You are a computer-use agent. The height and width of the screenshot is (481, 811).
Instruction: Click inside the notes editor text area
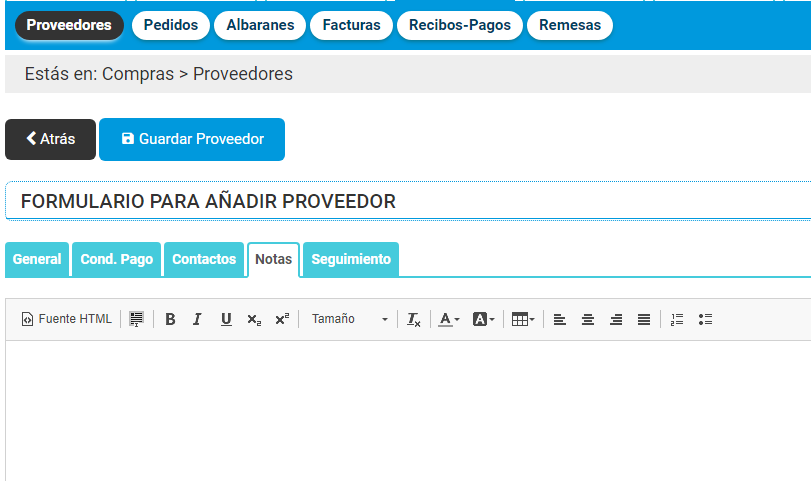[x=408, y=411]
